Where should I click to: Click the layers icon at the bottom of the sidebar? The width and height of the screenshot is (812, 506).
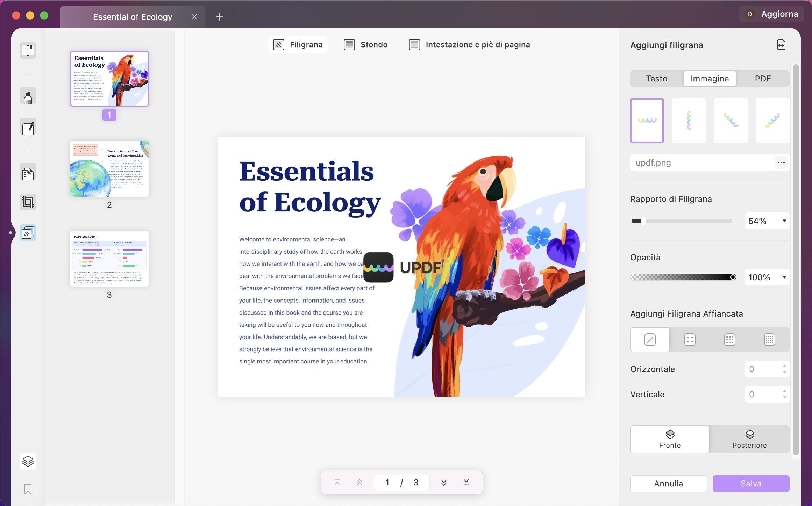tap(28, 461)
